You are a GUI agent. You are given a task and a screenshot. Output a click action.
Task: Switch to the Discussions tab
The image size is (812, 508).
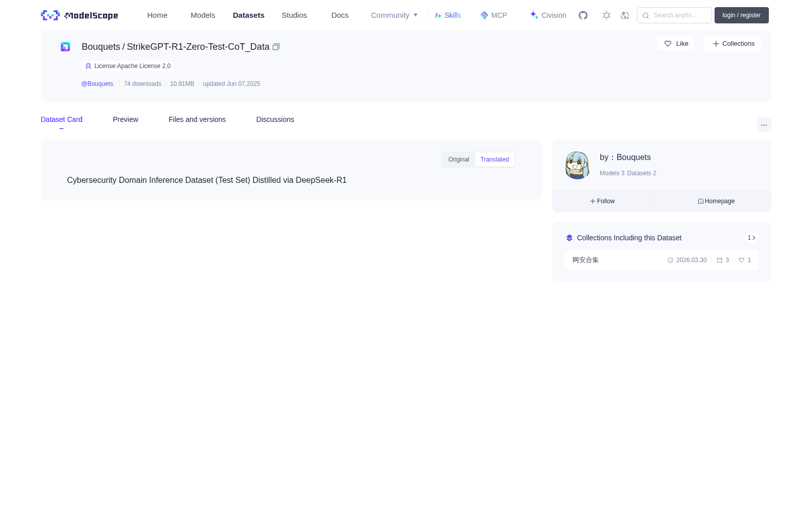(275, 119)
